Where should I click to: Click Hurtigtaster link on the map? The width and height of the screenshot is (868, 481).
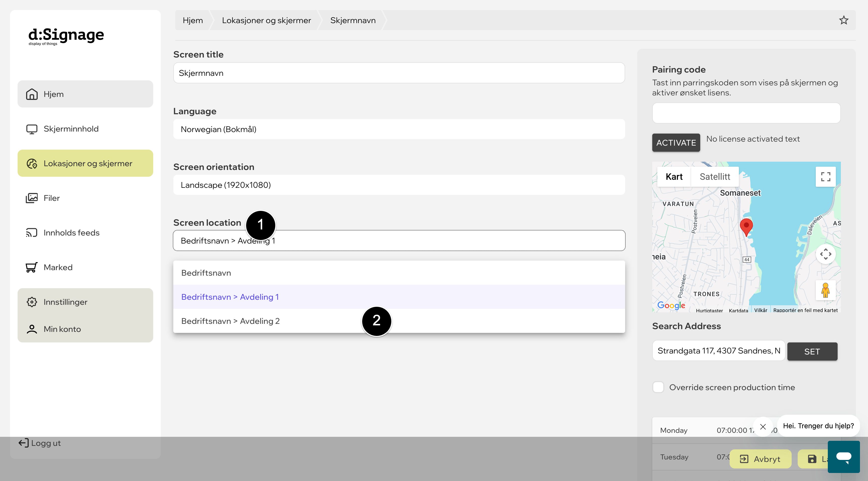point(709,311)
